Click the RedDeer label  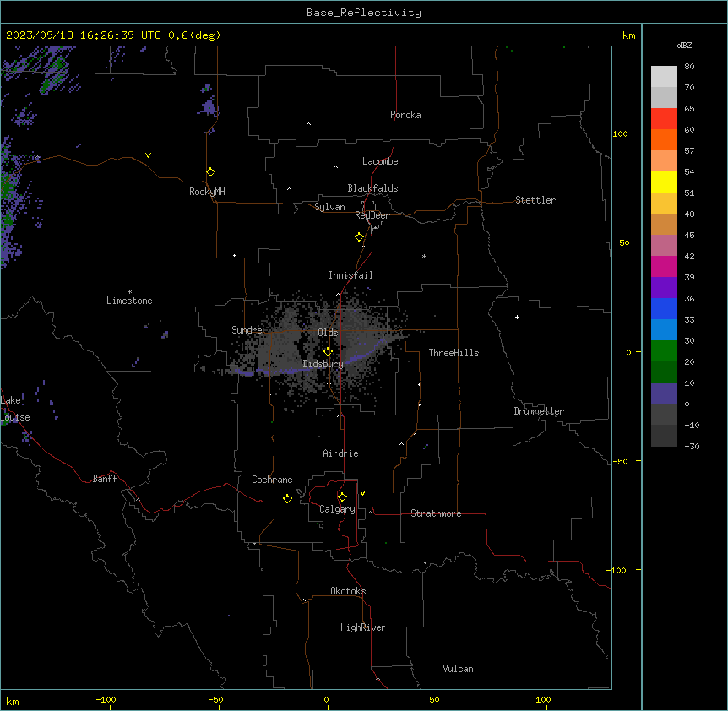[372, 215]
